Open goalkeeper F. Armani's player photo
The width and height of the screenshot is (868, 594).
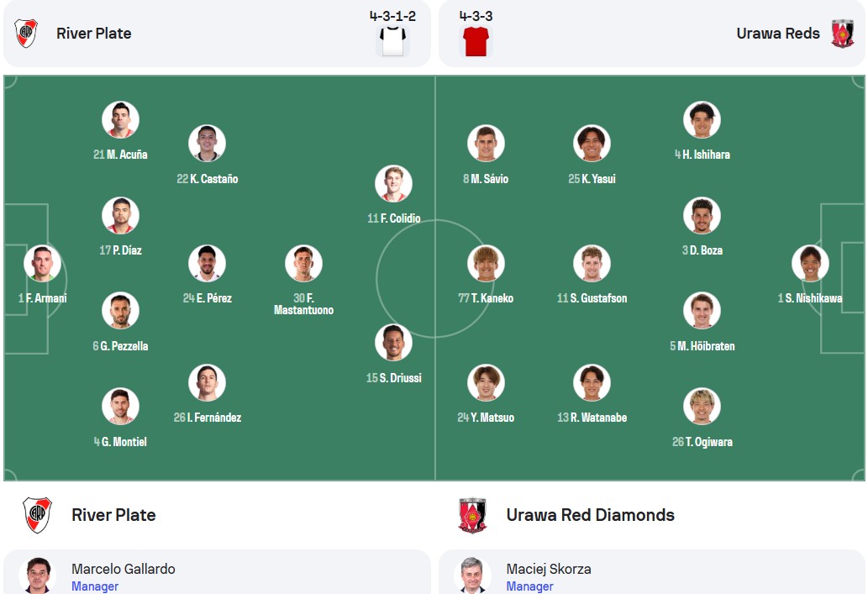point(43,264)
